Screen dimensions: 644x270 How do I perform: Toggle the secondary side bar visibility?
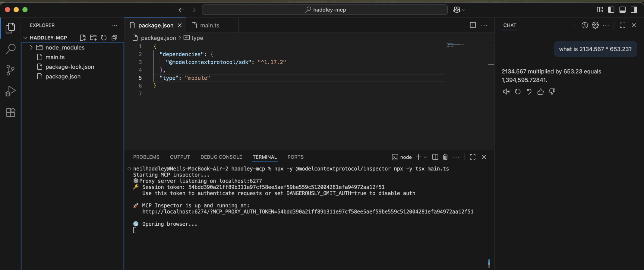pyautogui.click(x=634, y=10)
